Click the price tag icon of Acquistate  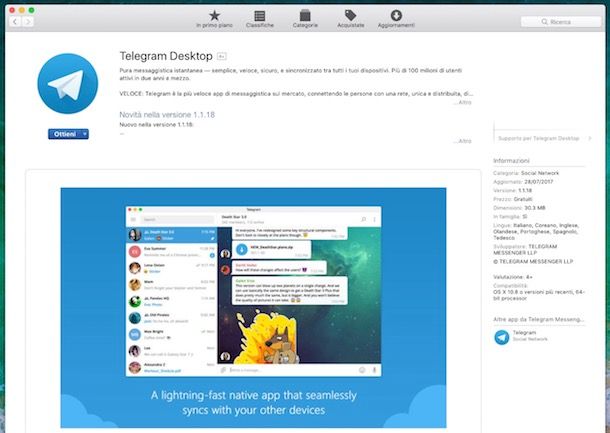pyautogui.click(x=351, y=15)
